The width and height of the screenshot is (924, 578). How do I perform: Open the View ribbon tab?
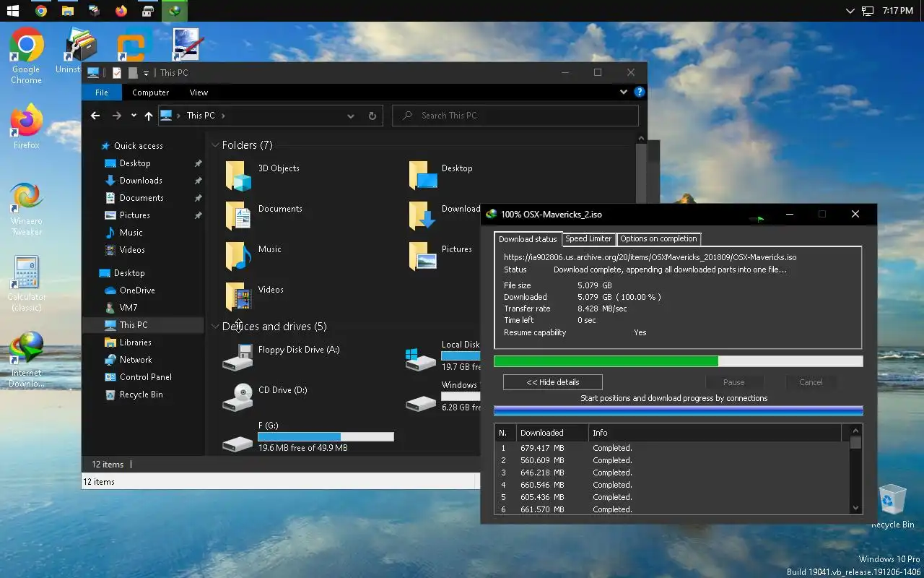[x=199, y=92]
